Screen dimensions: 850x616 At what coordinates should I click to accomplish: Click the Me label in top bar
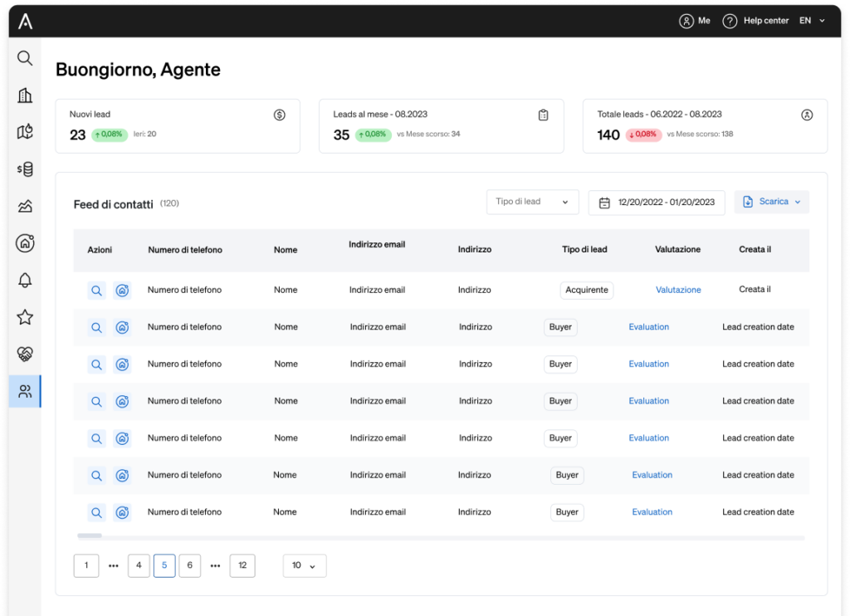[704, 21]
